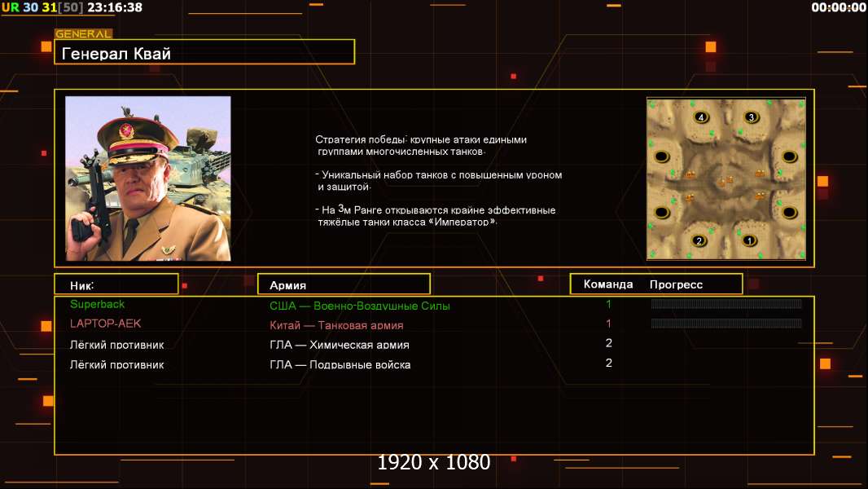Click start position 4 on the minimap
This screenshot has height=489, width=868.
(701, 117)
